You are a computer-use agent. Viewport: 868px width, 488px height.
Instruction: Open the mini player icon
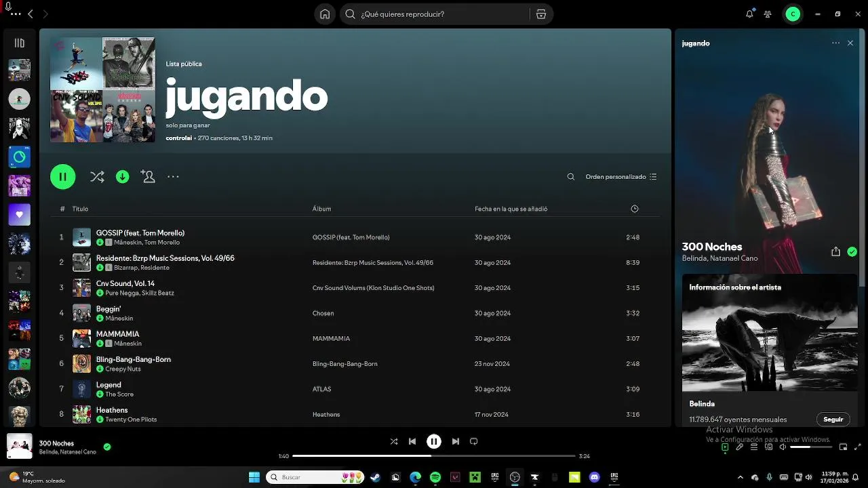(843, 447)
